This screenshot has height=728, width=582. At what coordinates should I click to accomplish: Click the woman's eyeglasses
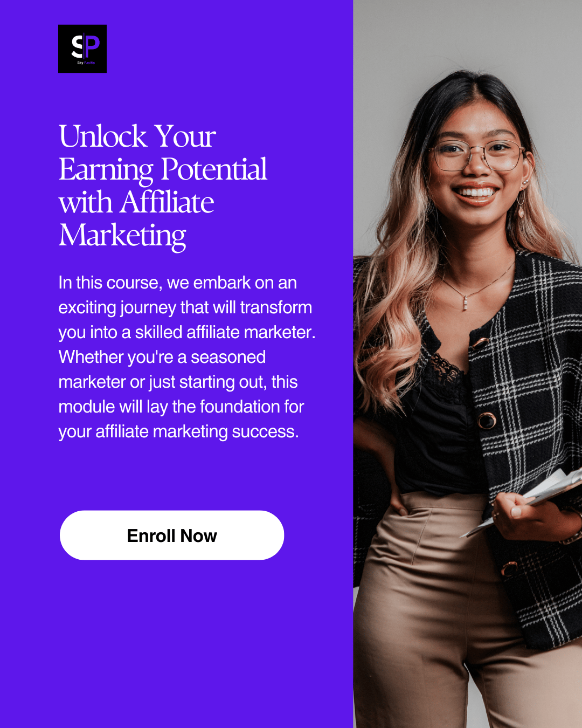(x=476, y=155)
